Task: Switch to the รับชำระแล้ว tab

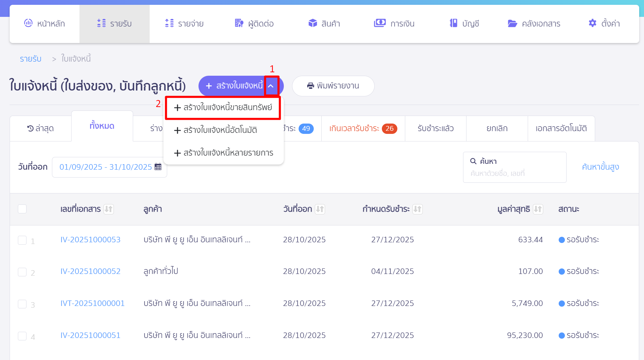Action: pyautogui.click(x=435, y=128)
